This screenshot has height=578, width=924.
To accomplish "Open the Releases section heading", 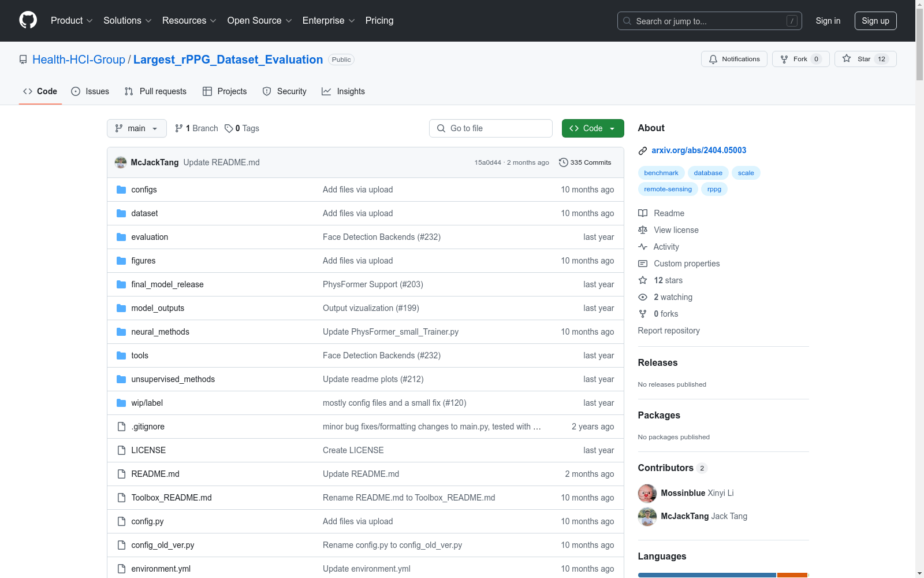I will tap(658, 362).
